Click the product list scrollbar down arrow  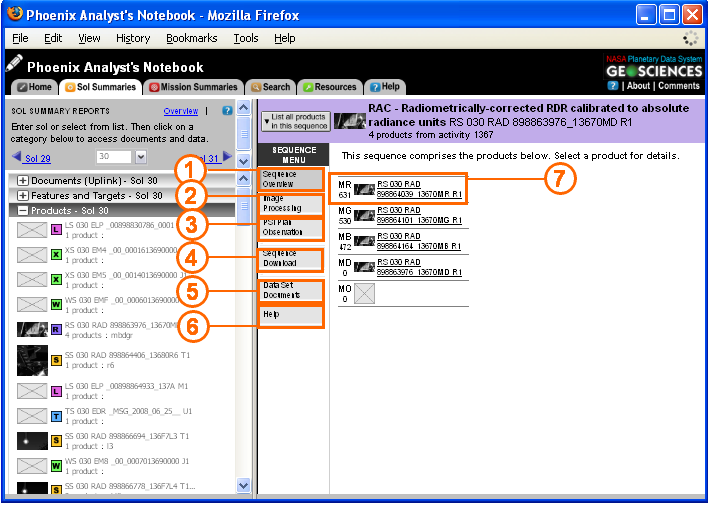coord(243,485)
